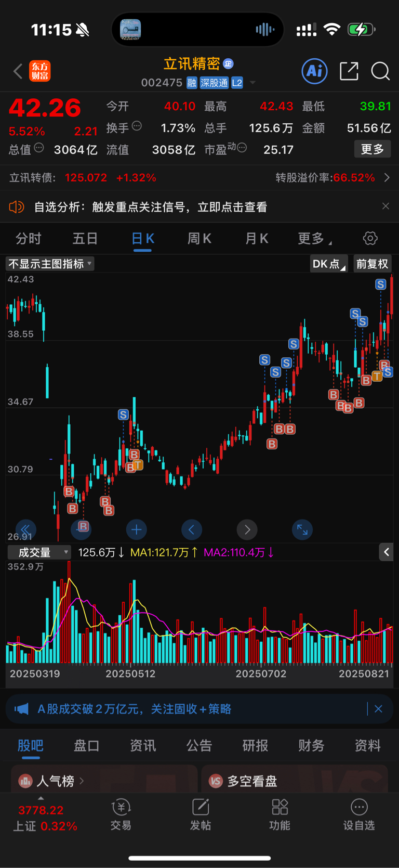Open the 公告 tab

[x=199, y=745]
